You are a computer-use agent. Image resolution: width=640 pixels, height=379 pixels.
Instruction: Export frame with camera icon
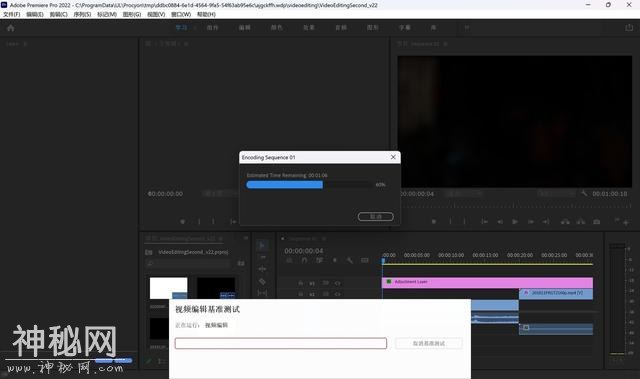tap(597, 222)
